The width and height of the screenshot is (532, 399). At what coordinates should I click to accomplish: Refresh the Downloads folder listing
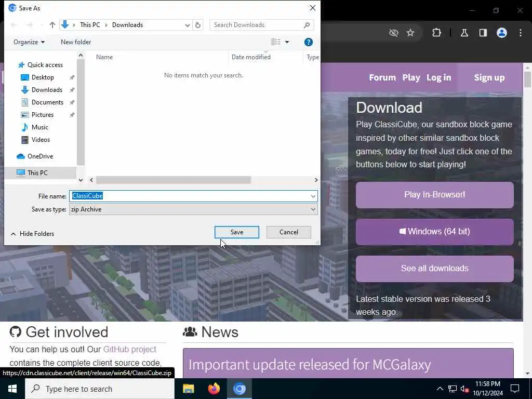click(198, 25)
